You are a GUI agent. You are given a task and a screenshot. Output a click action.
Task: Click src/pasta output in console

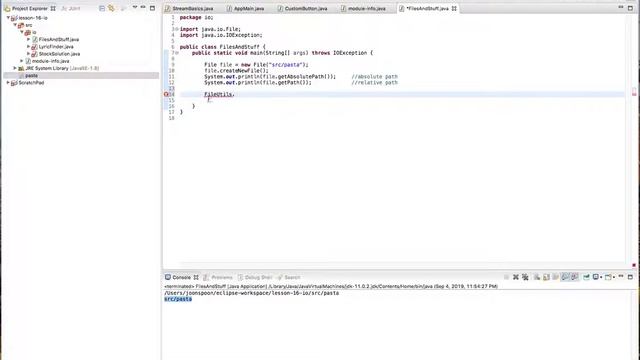178,299
